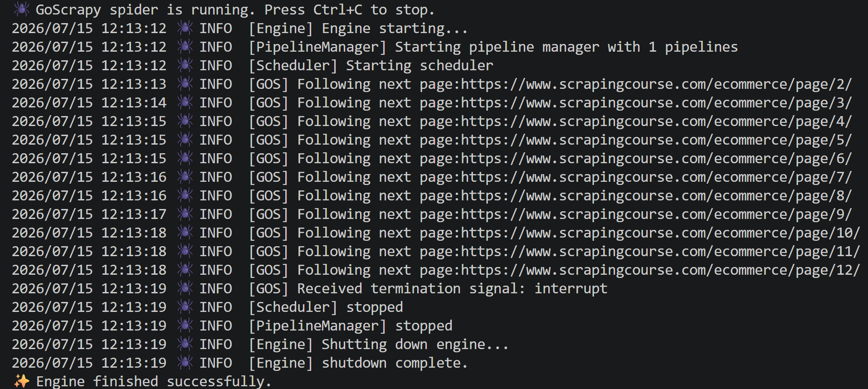The height and width of the screenshot is (389, 868).
Task: Click the 12:13:12 timestamp on Engine starting line
Action: click(134, 29)
